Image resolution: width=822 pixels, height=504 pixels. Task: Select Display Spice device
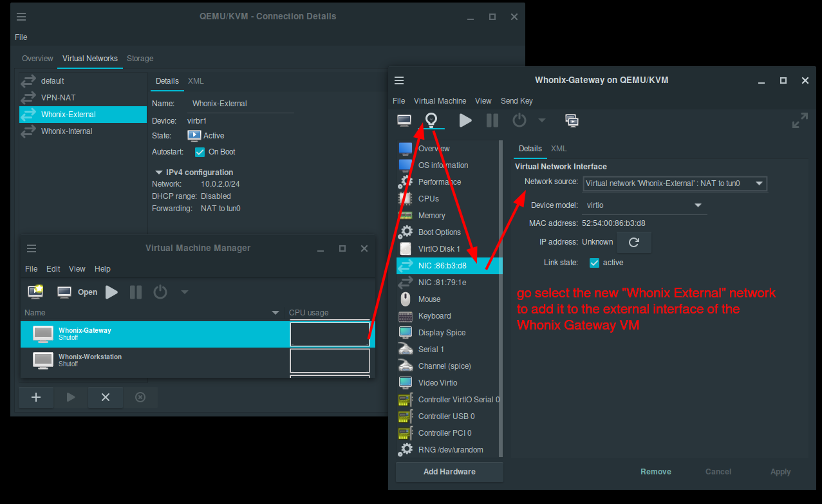point(448,333)
